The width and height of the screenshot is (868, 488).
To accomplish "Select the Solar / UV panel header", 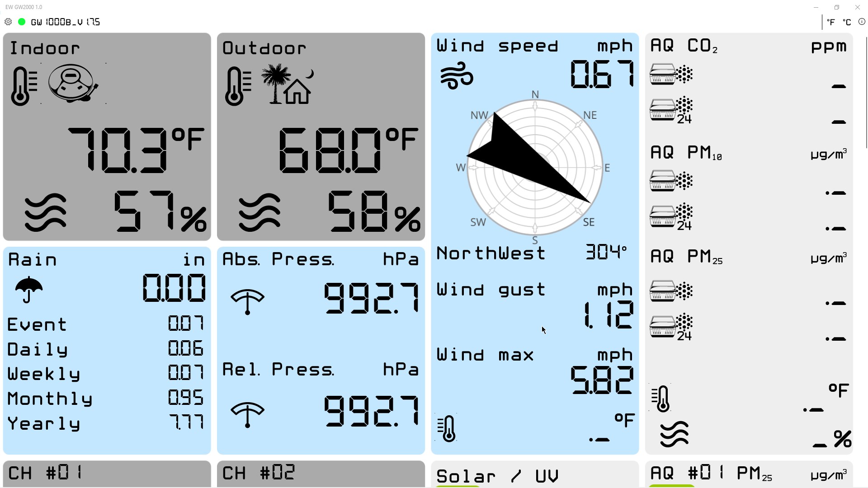I will pyautogui.click(x=497, y=476).
